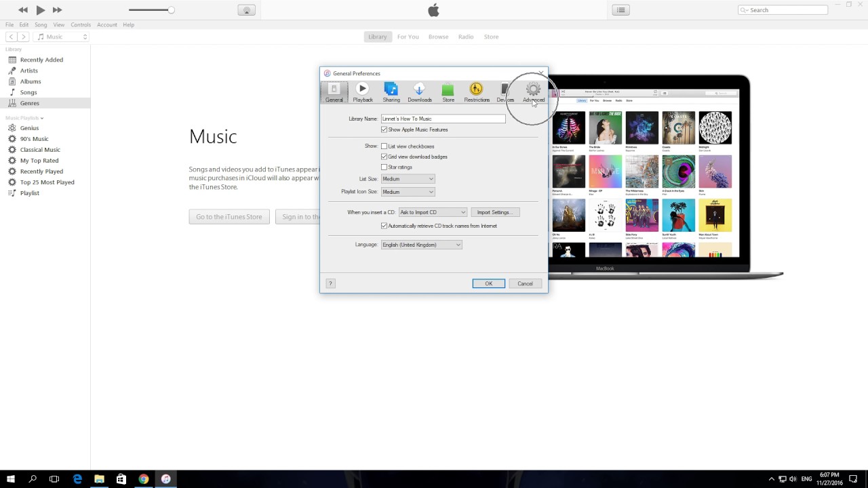Open the View menu
The image size is (868, 488).
tap(59, 24)
